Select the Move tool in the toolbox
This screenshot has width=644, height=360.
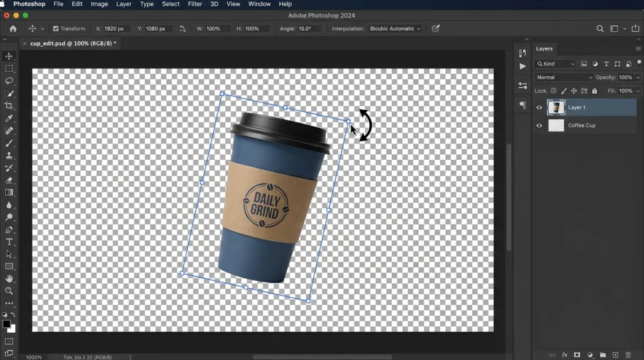tap(9, 56)
